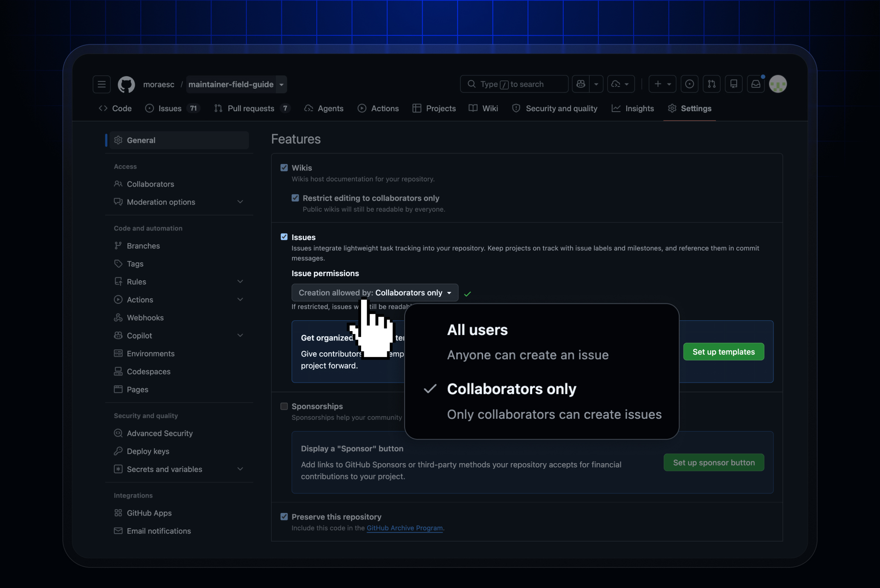Screen dimensions: 880x588
Task: Click the GitHub logo home icon
Action: click(x=126, y=84)
